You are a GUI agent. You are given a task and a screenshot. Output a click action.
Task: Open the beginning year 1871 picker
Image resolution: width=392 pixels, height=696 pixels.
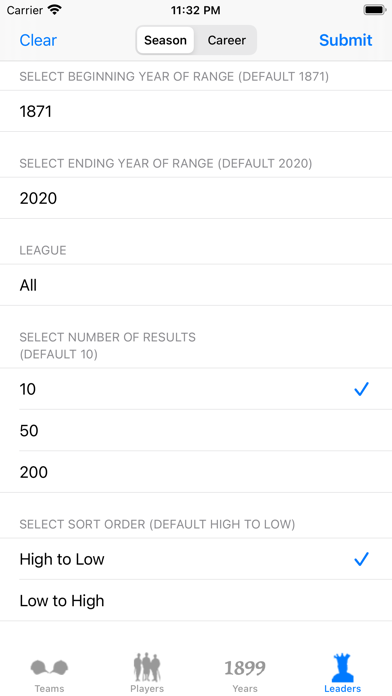pos(196,111)
